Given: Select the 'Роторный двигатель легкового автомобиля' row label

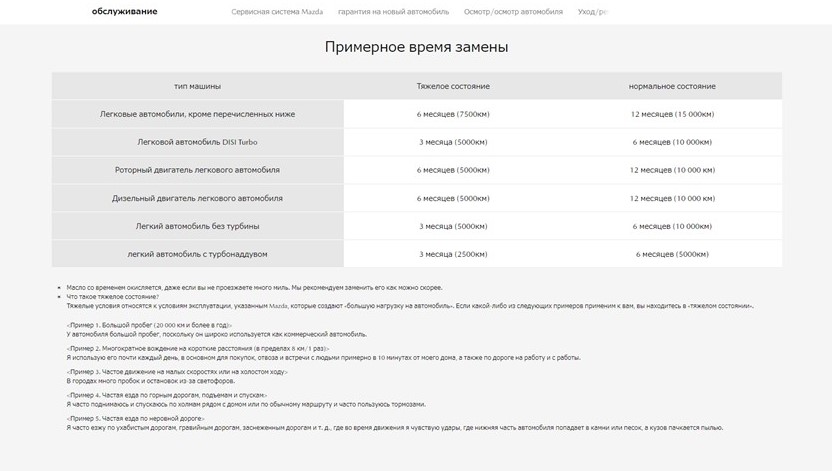Looking at the screenshot, I should (x=197, y=170).
